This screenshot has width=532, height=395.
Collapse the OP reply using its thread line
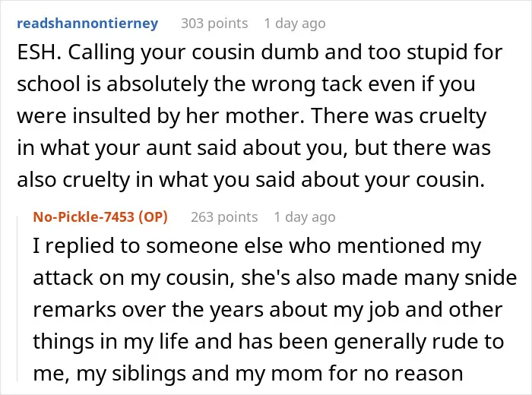pyautogui.click(x=17, y=299)
